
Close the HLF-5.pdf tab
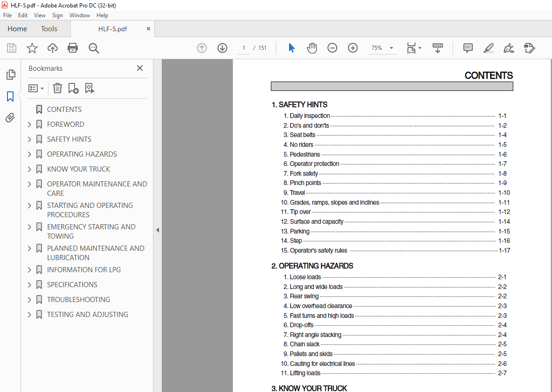(x=149, y=29)
